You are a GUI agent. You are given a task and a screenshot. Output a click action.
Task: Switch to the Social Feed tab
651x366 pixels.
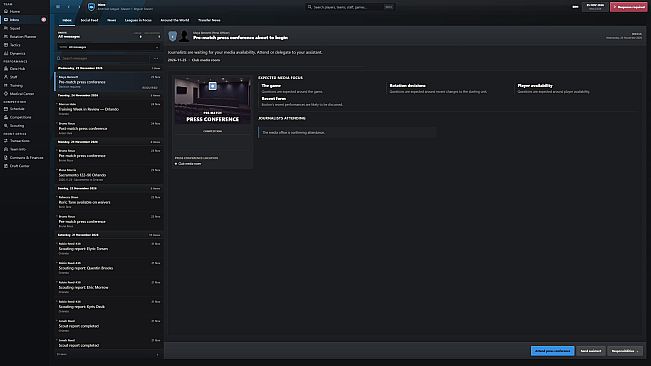point(89,20)
